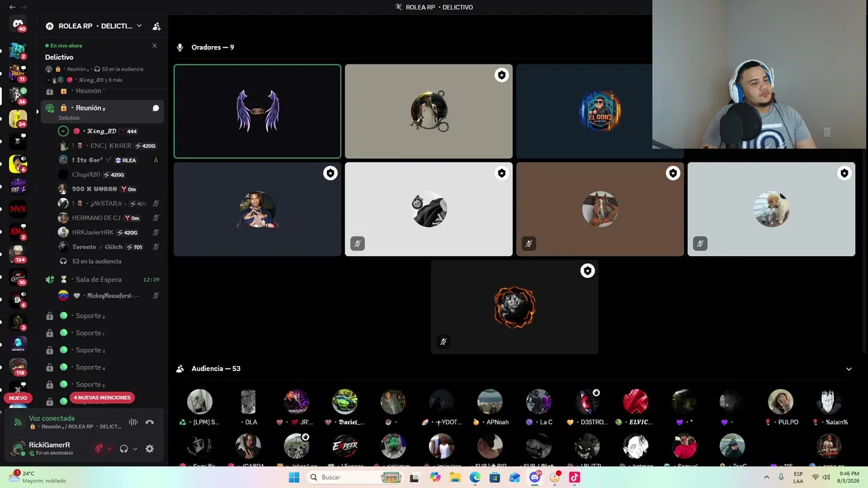Select the purple-winged avatar speaker tile
868x488 pixels.
tap(258, 111)
